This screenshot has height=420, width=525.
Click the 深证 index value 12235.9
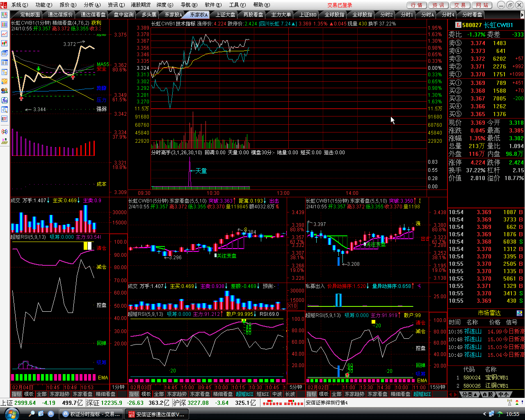tap(112, 403)
